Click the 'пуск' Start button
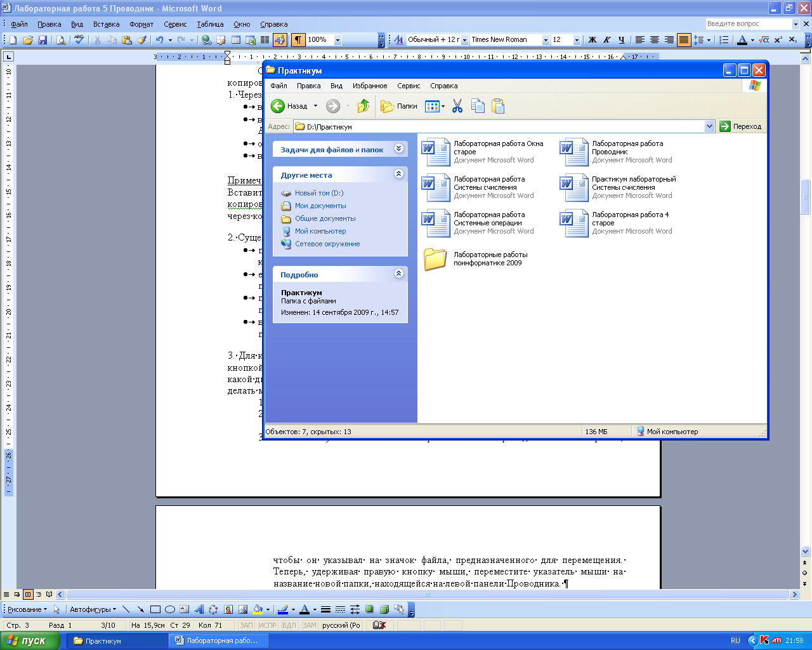The width and height of the screenshot is (812, 650). pyautogui.click(x=30, y=640)
